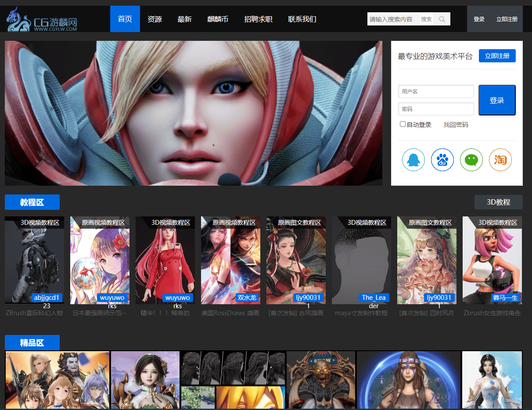532x410 pixels.
Task: Sign in with the WeChat icon
Action: (x=471, y=160)
